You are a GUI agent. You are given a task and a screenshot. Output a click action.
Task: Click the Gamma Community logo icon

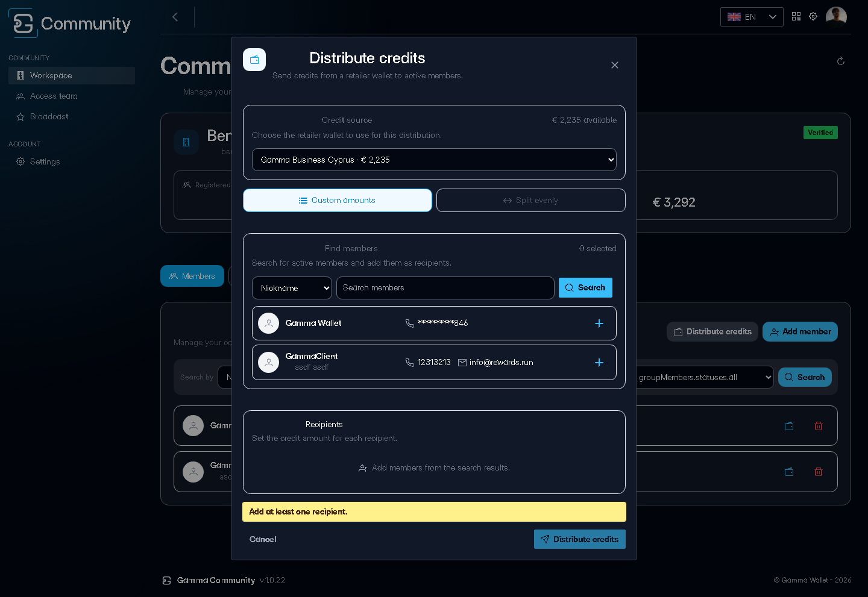pyautogui.click(x=24, y=23)
